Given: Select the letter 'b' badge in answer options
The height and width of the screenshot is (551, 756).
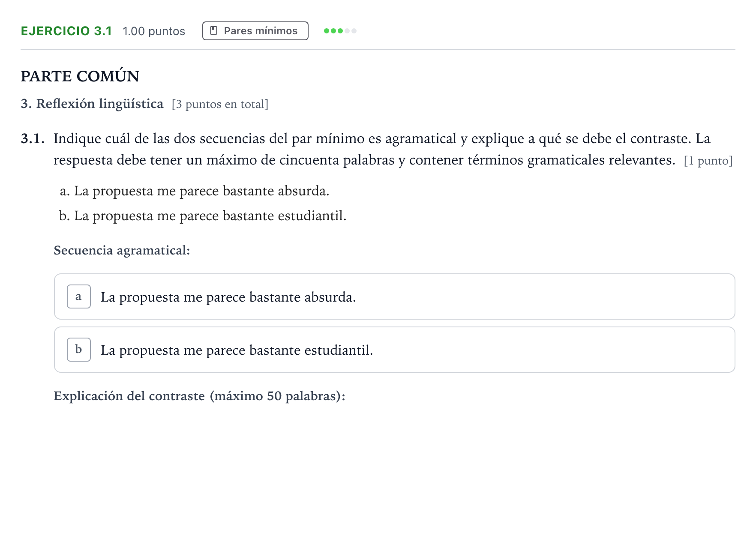Looking at the screenshot, I should pyautogui.click(x=79, y=350).
